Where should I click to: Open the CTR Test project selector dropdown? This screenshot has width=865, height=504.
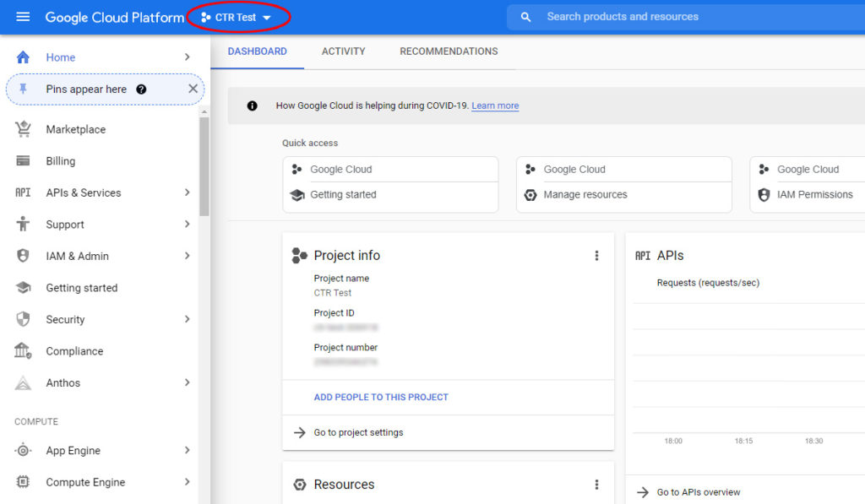[237, 18]
